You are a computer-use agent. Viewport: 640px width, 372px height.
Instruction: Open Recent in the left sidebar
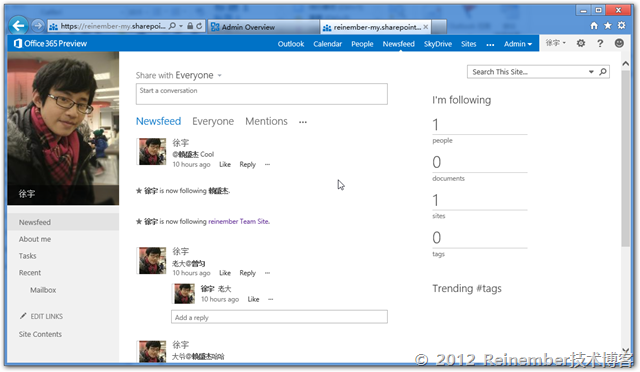(x=30, y=273)
